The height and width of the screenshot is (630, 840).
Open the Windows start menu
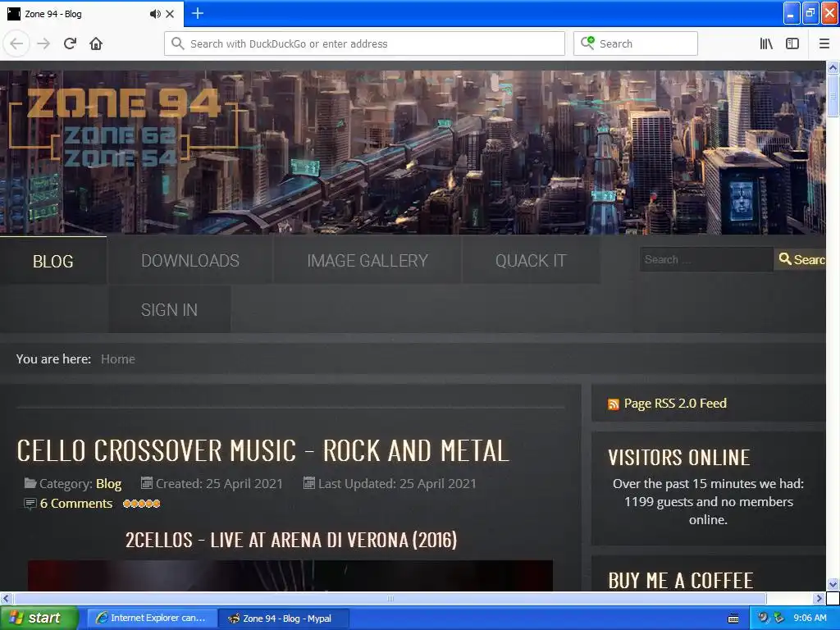(39, 618)
